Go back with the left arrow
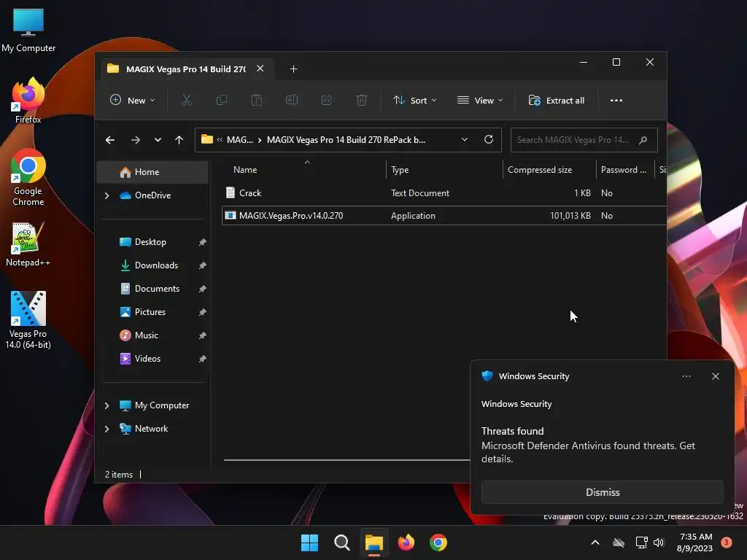 pos(110,140)
